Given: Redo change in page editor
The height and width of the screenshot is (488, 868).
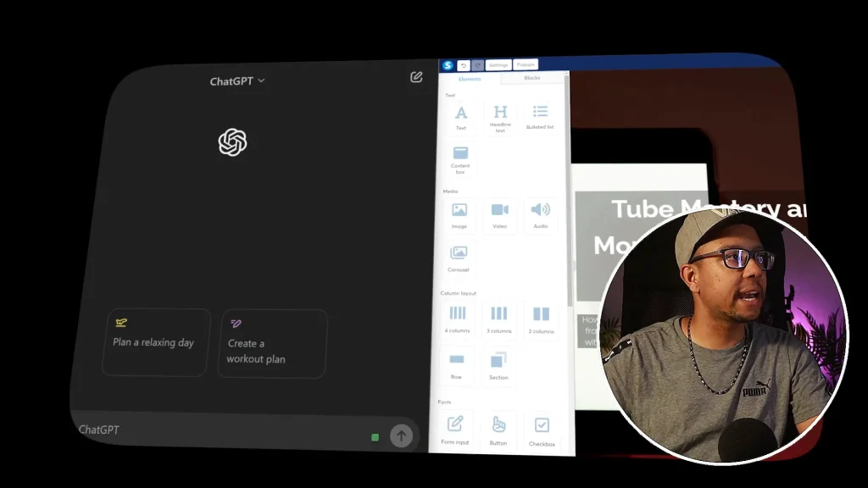Looking at the screenshot, I should 478,65.
